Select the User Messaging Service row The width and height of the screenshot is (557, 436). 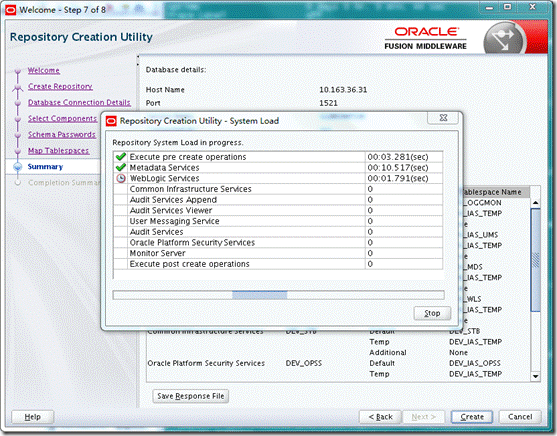[x=278, y=221]
